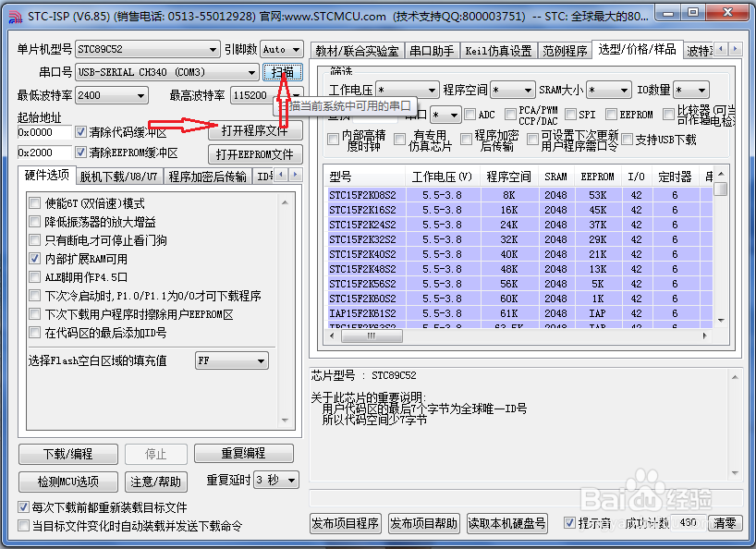
Task: Check the ADC filter checkbox
Action: pos(469,115)
